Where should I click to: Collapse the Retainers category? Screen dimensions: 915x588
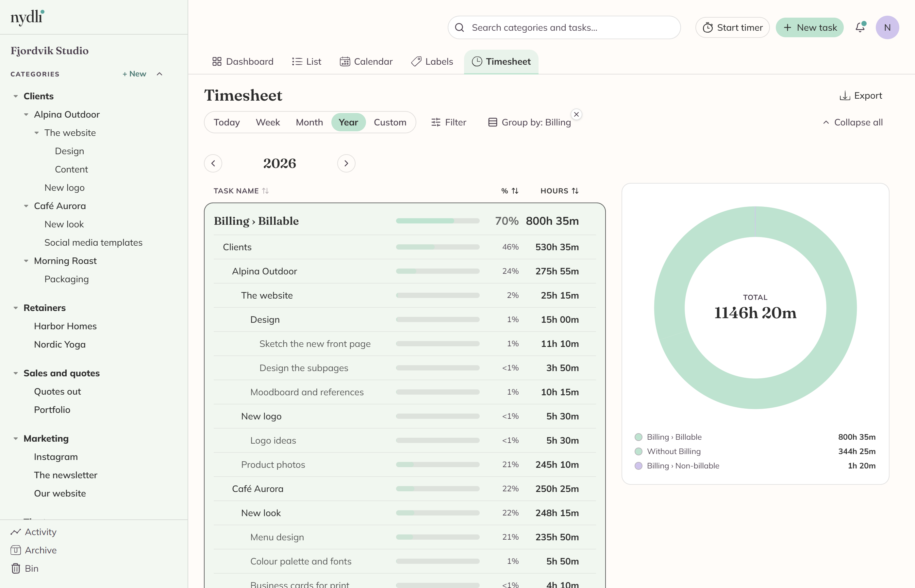pyautogui.click(x=16, y=308)
